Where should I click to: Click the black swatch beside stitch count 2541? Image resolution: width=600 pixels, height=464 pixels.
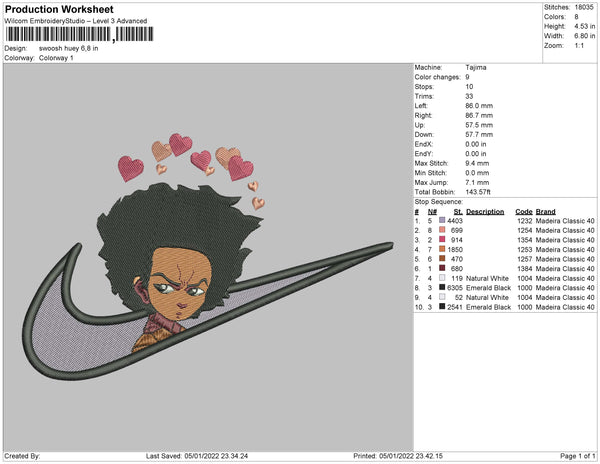pos(442,306)
